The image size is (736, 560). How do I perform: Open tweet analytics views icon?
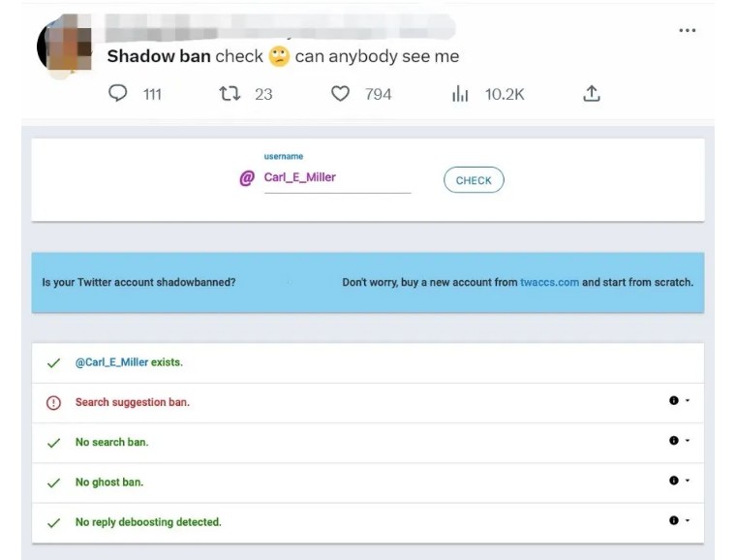[x=460, y=93]
